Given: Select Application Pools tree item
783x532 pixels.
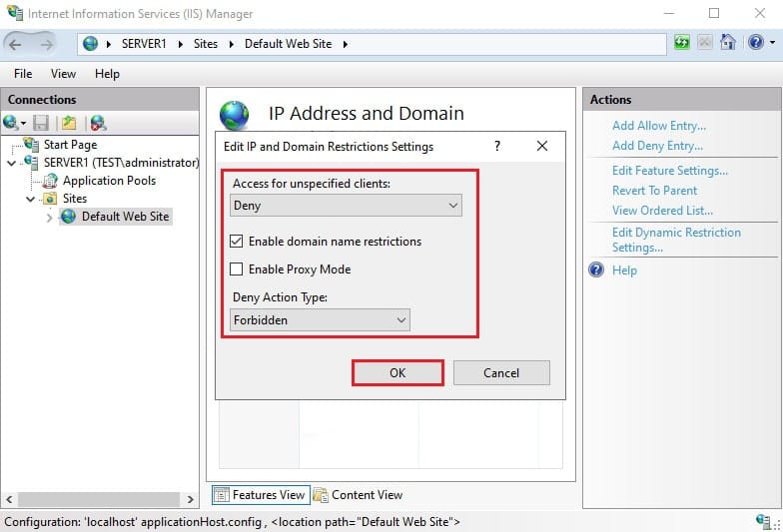Looking at the screenshot, I should tap(109, 181).
